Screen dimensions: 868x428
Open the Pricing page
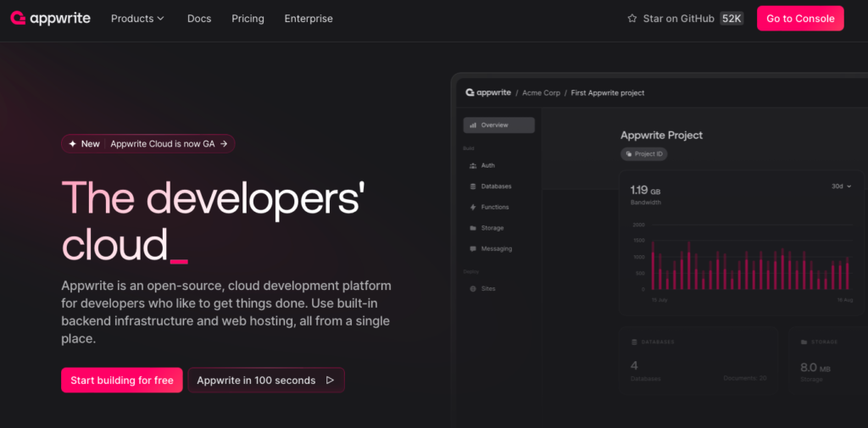(248, 19)
